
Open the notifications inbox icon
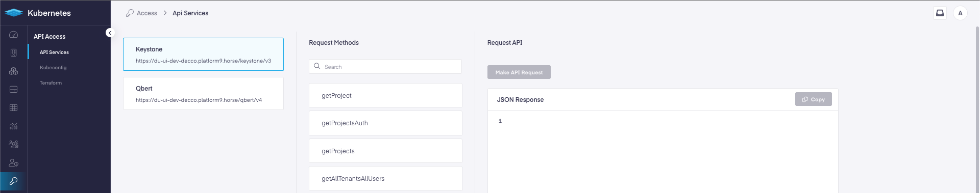point(940,13)
